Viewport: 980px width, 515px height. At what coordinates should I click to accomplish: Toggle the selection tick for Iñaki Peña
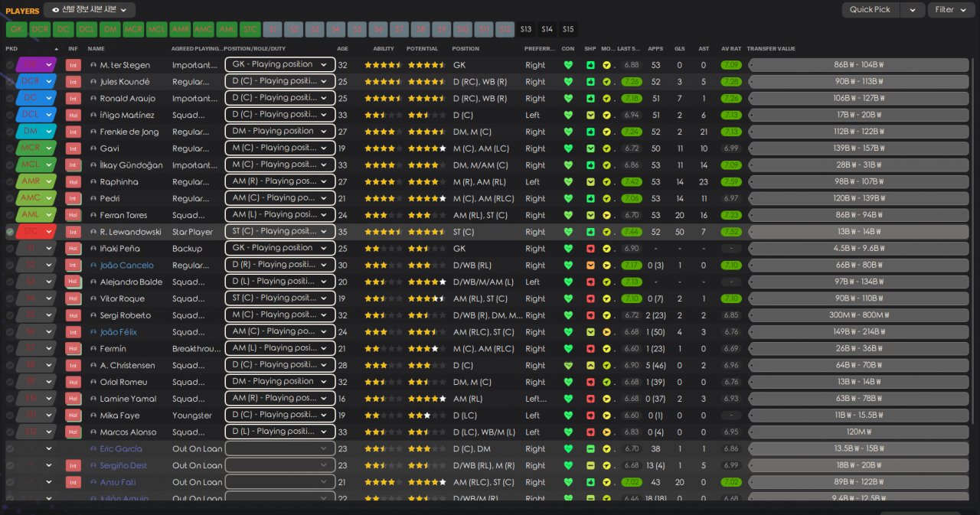click(9, 249)
